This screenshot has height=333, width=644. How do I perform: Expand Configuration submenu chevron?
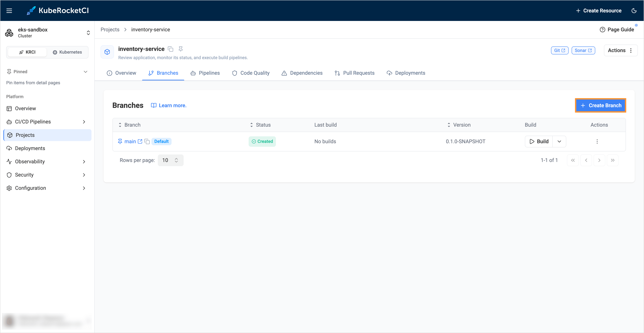point(84,188)
